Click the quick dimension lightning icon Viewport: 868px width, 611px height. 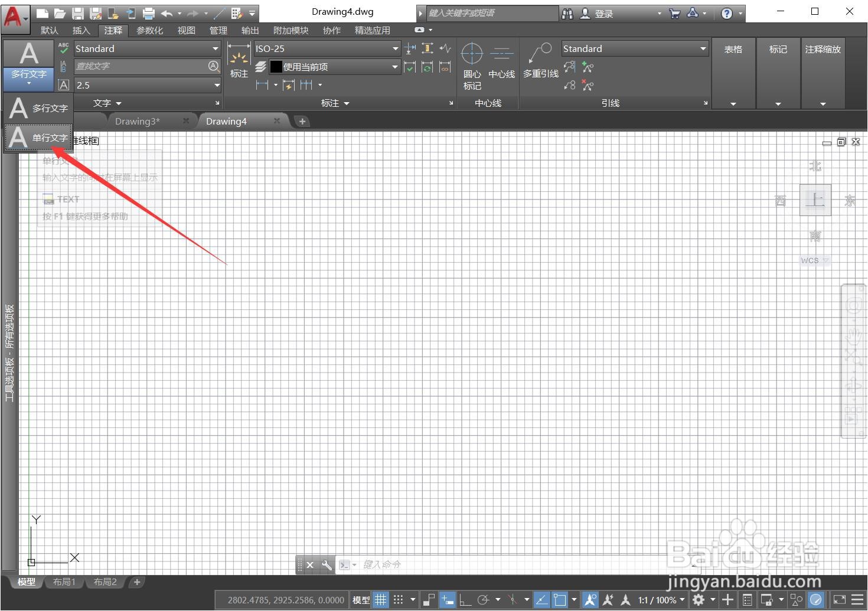click(x=289, y=85)
